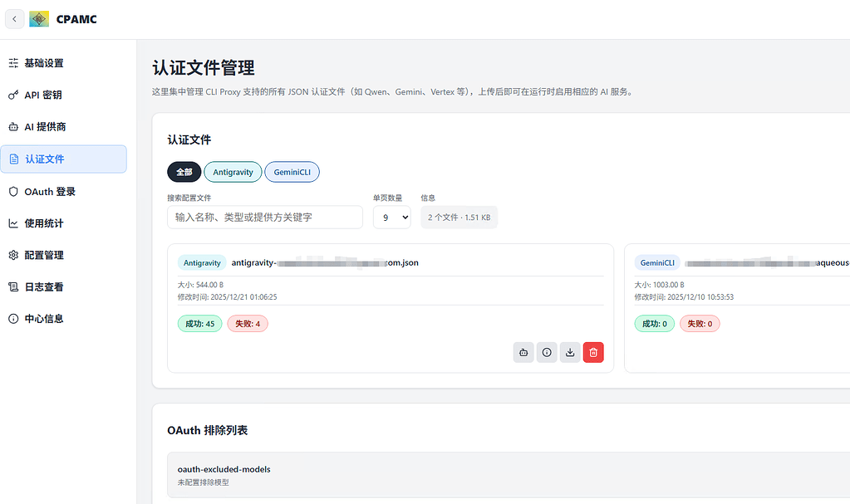
Task: Click the antigravity json file name
Action: click(x=325, y=263)
